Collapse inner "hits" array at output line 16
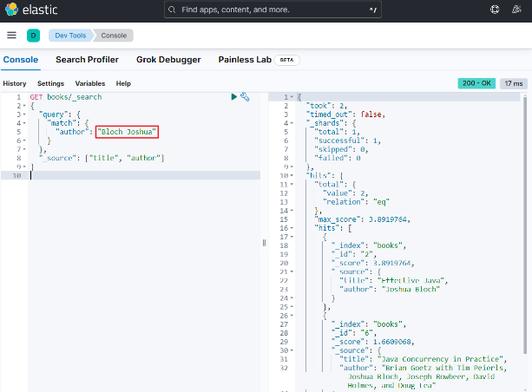This screenshot has width=532, height=392. pyautogui.click(x=292, y=228)
